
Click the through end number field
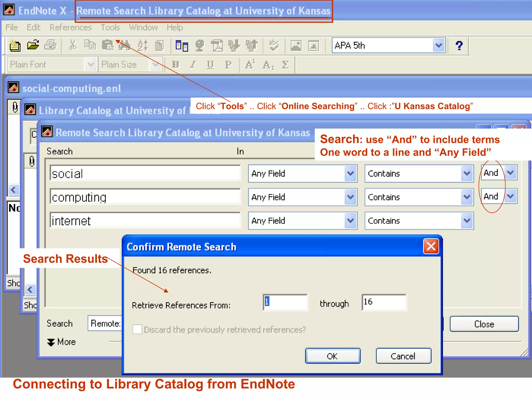point(384,302)
